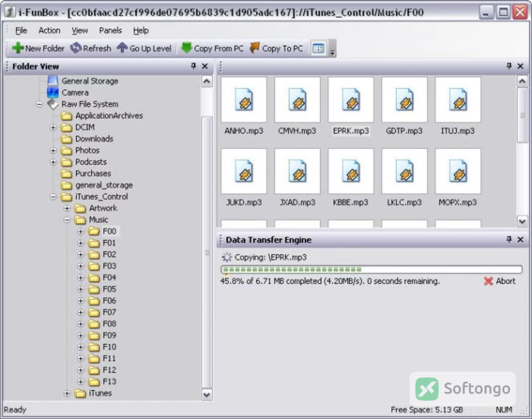Click the folder tree scroll up arrow
Screen dimensions: 532x419
206,81
